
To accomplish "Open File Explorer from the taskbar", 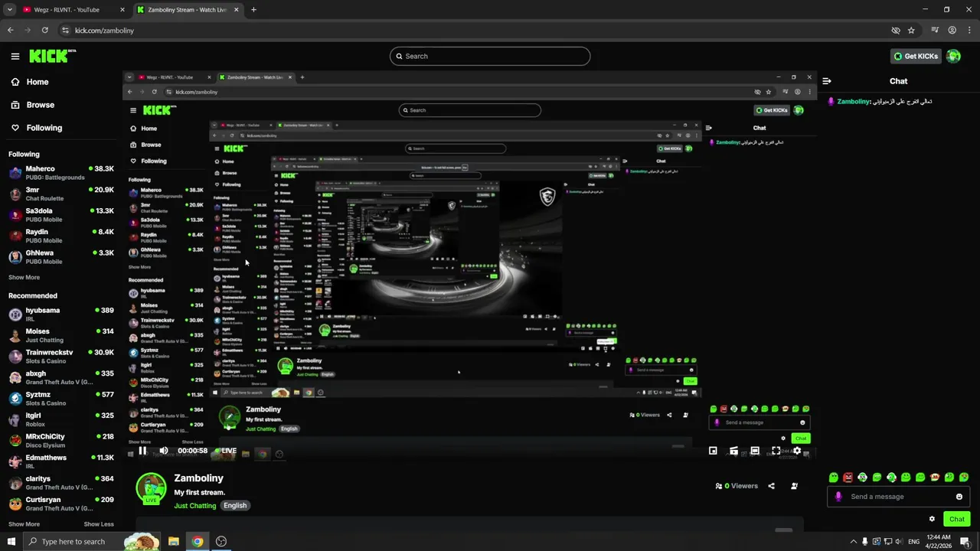I will [174, 541].
